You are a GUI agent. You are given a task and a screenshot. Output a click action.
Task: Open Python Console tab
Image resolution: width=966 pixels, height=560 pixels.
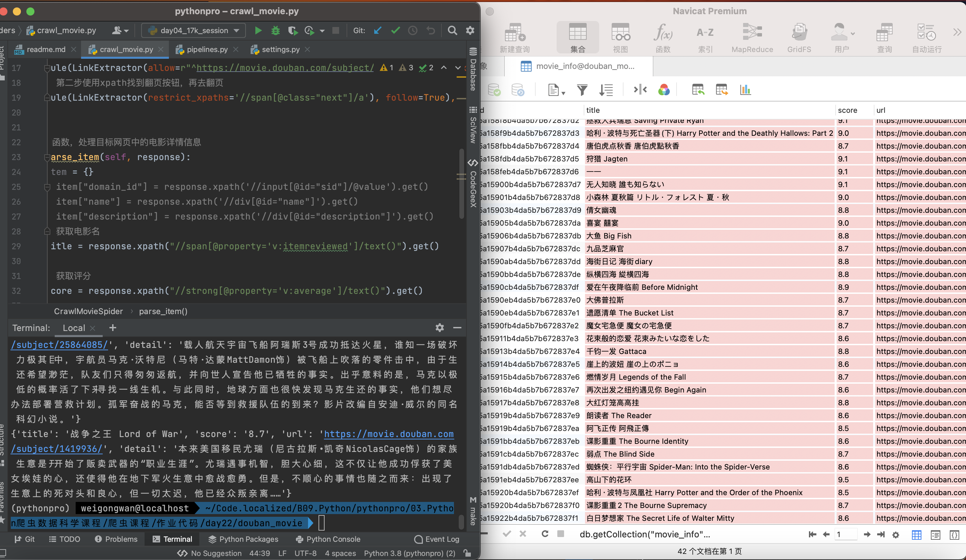pyautogui.click(x=328, y=539)
